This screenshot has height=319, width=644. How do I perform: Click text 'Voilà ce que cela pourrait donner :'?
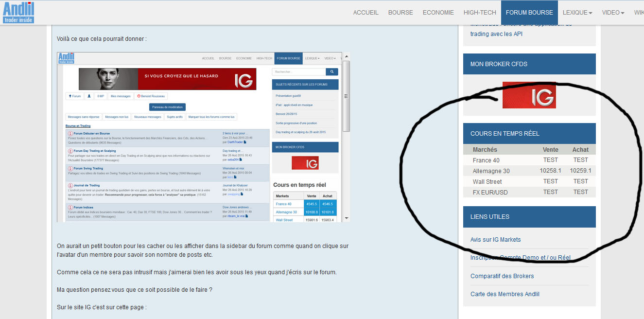pos(102,38)
